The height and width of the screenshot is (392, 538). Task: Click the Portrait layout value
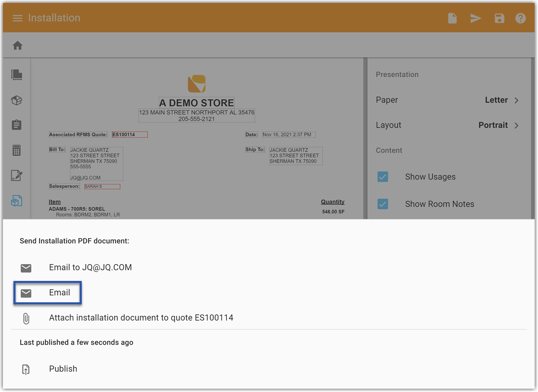[493, 125]
